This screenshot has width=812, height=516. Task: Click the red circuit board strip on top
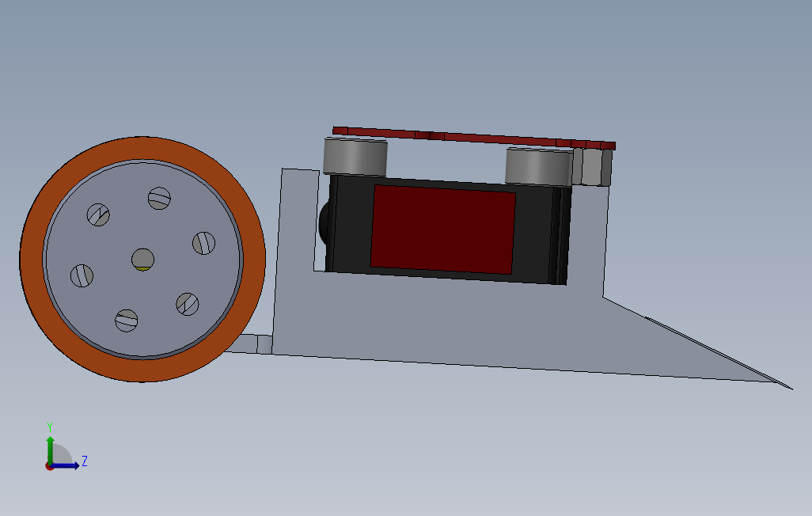coord(474,138)
